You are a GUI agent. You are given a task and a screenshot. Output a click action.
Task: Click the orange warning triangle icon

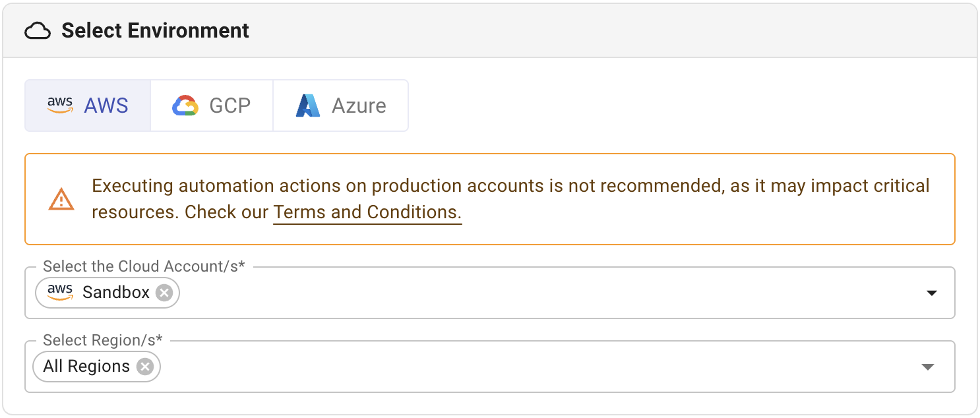point(61,199)
